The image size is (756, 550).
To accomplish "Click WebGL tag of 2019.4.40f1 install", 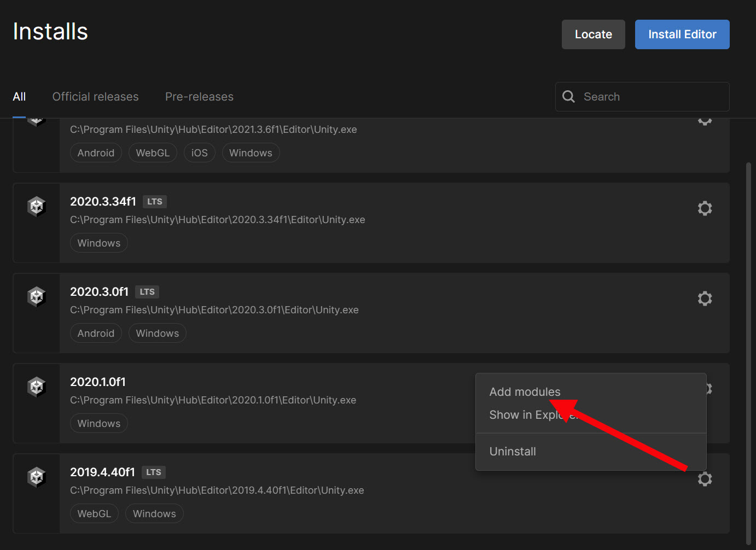I will pyautogui.click(x=94, y=514).
